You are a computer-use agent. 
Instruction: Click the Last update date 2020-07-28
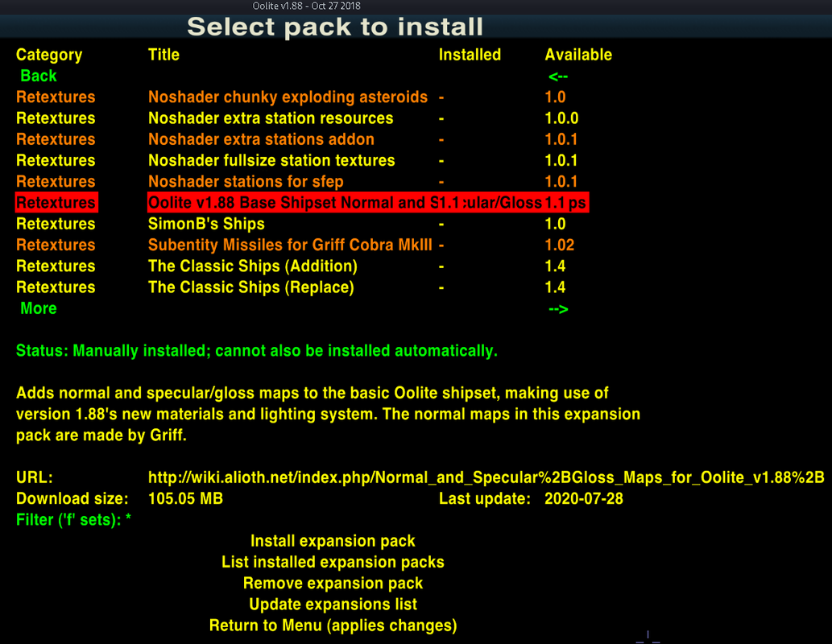tap(584, 498)
